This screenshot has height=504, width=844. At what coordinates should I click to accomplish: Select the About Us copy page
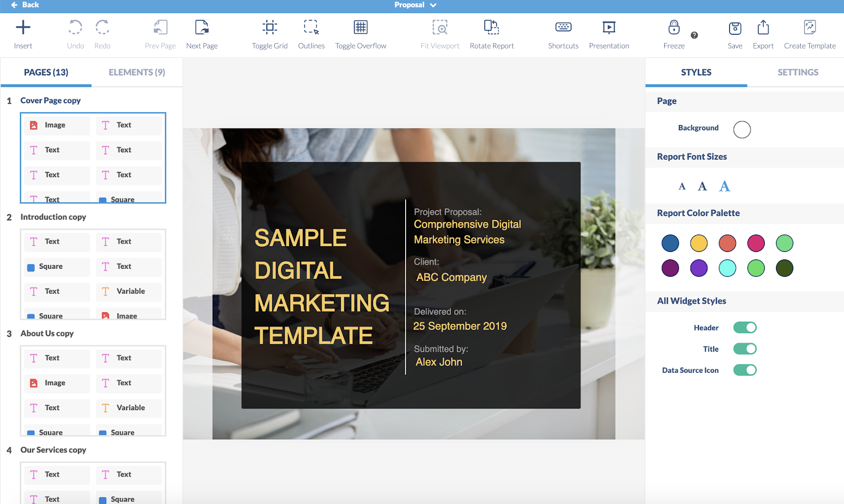coord(47,333)
